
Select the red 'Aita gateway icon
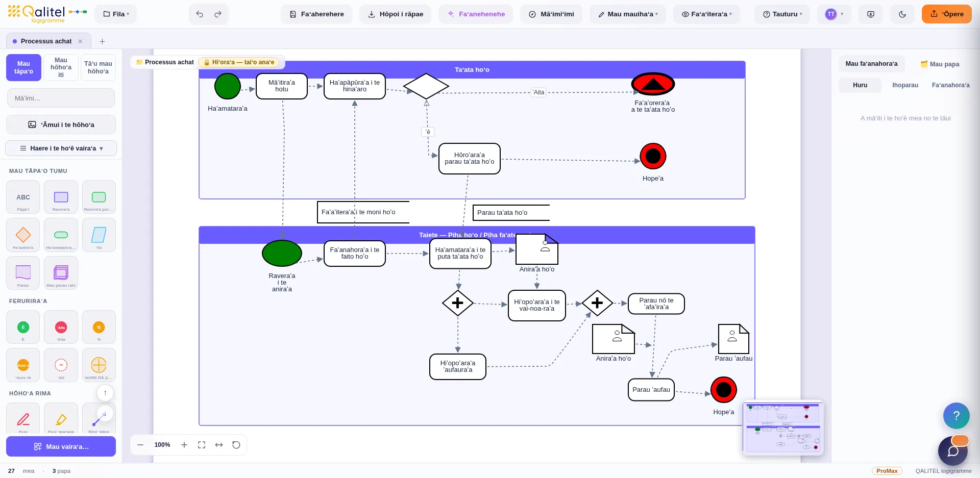61,327
